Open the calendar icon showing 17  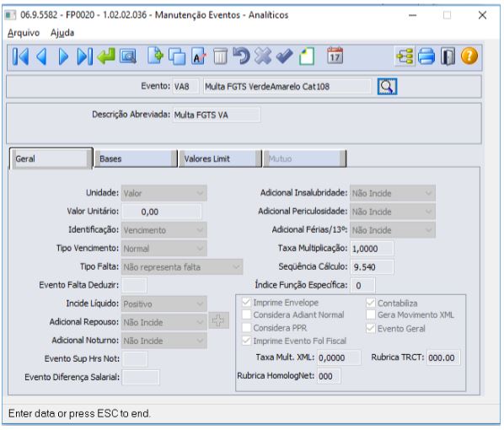click(x=335, y=56)
